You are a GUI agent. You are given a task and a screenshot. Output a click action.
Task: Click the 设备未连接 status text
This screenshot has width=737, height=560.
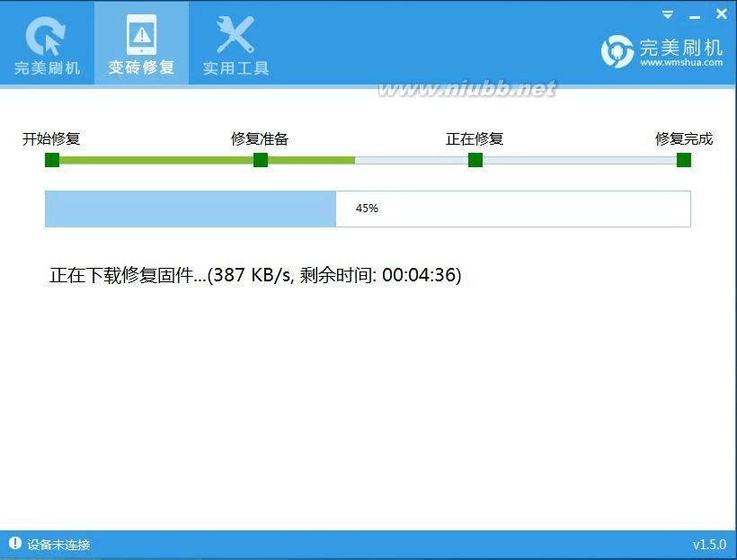[x=57, y=544]
